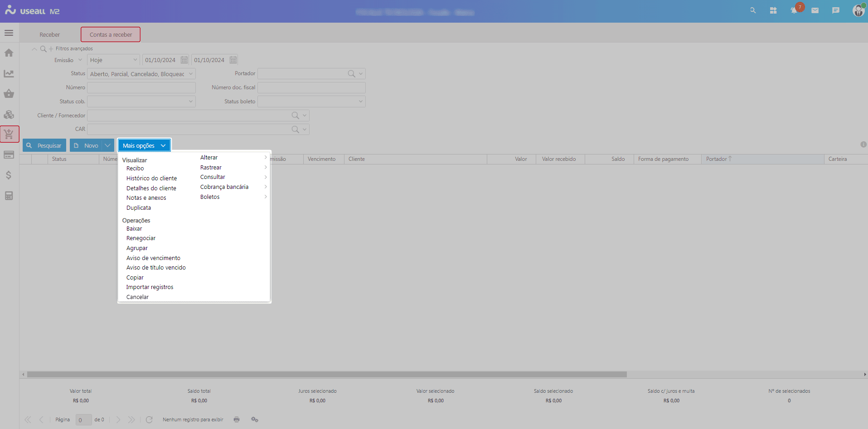Viewport: 868px width, 429px height.
Task: Click the Mais opções button
Action: pyautogui.click(x=144, y=145)
